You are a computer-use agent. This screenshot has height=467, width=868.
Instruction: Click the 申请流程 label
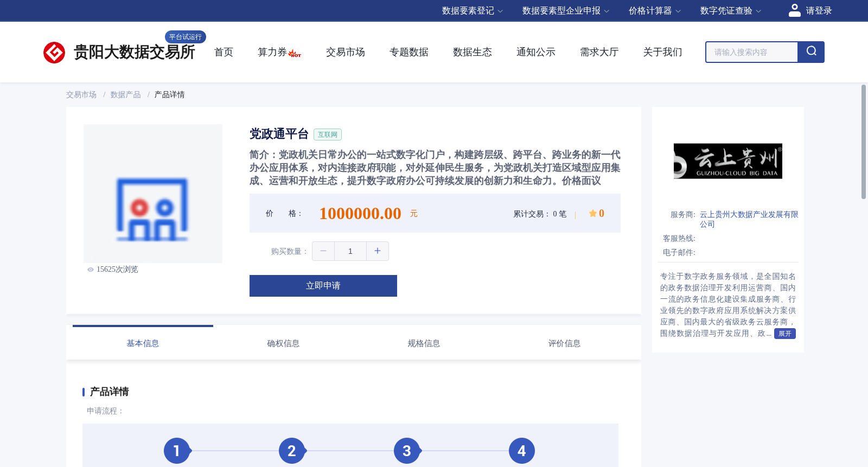106,411
